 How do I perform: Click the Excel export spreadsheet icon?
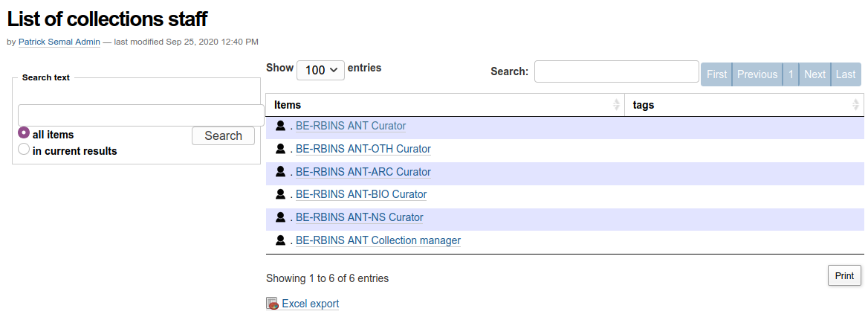272,304
